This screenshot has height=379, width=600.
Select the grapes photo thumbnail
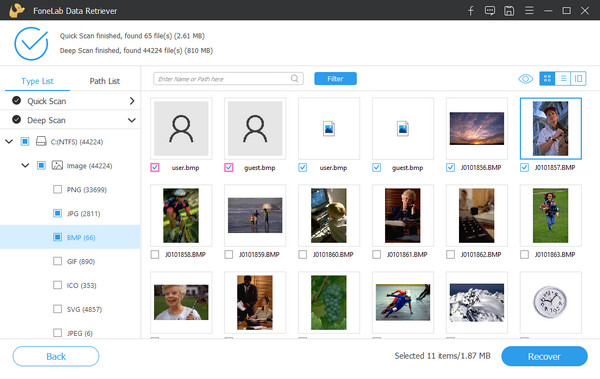click(329, 302)
